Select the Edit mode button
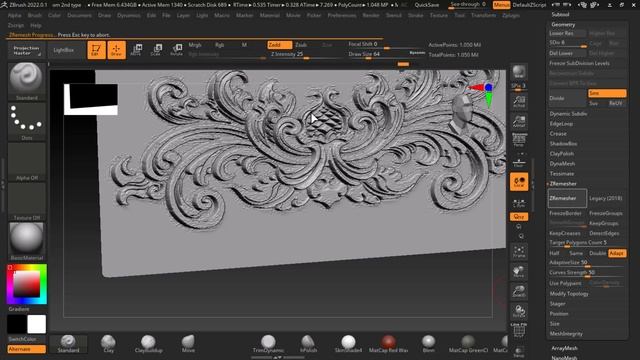The height and width of the screenshot is (360, 640). click(96, 50)
